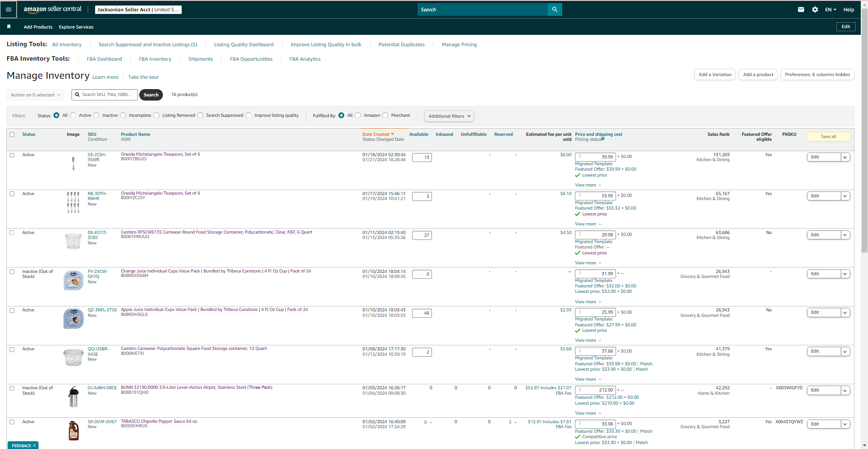
Task: Choose the Inactive status filter radio
Action: click(96, 115)
